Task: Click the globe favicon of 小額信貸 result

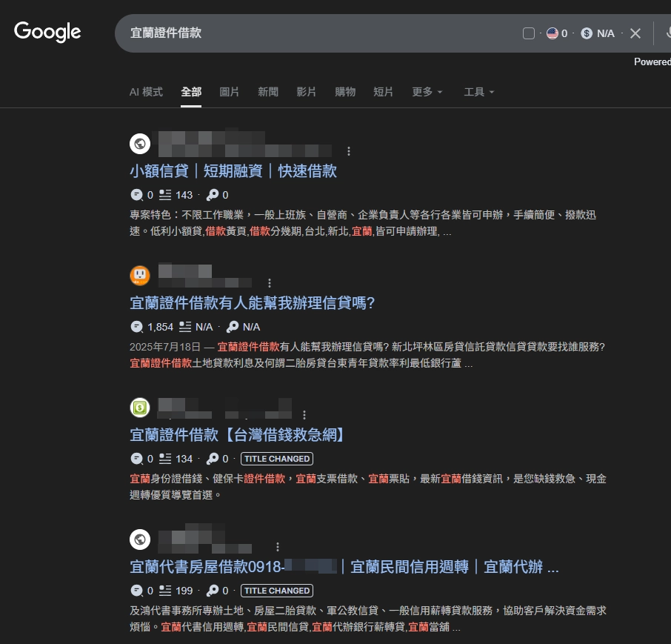Action: pos(140,144)
